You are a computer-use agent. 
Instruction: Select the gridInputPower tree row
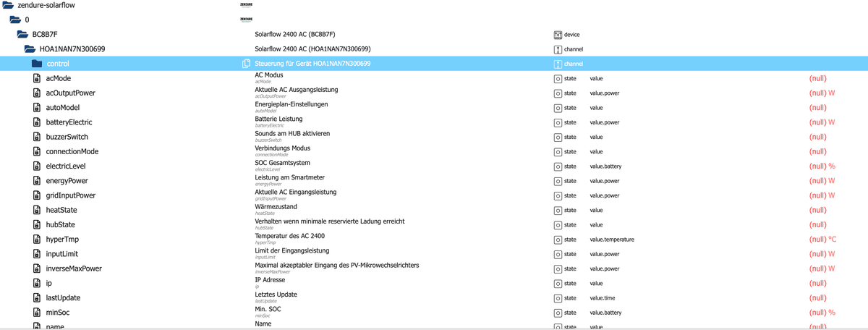434,195
